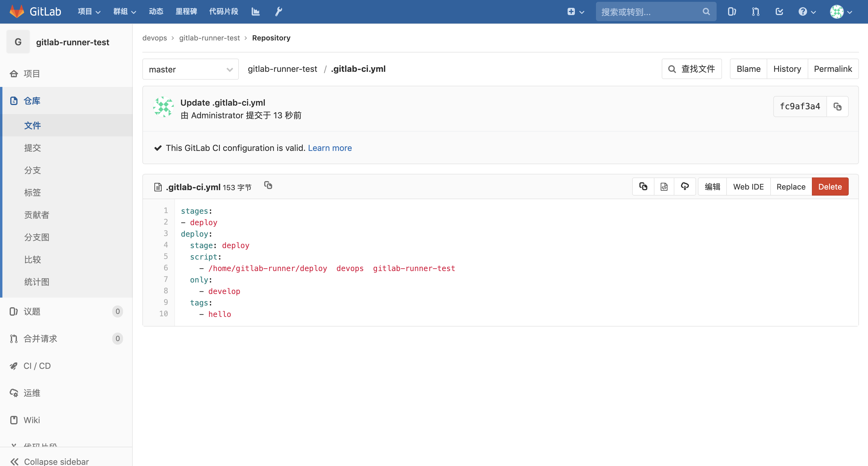Open the 群组 menu
868x466 pixels.
(124, 11)
